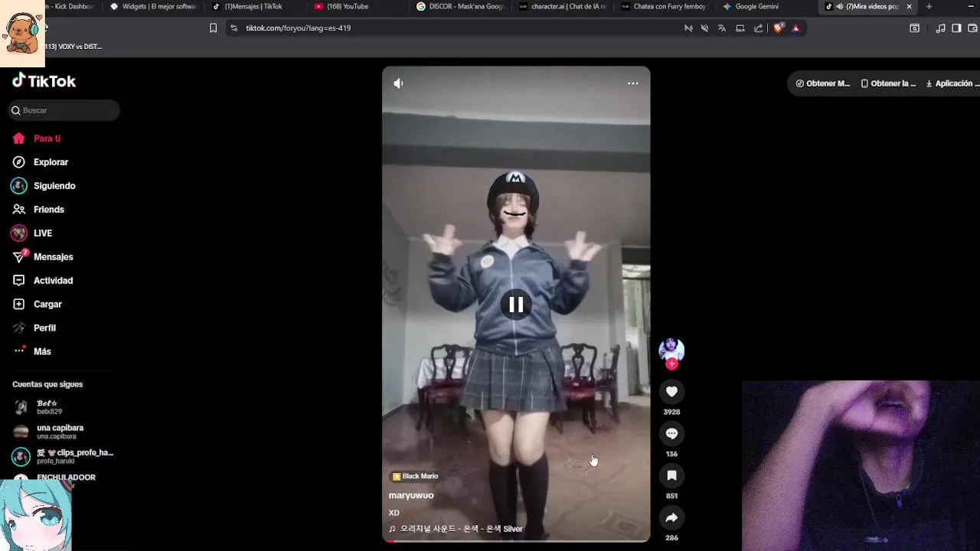This screenshot has height=551, width=980.
Task: Switch to the Mensajes TikTok browser tab
Action: pyautogui.click(x=253, y=7)
